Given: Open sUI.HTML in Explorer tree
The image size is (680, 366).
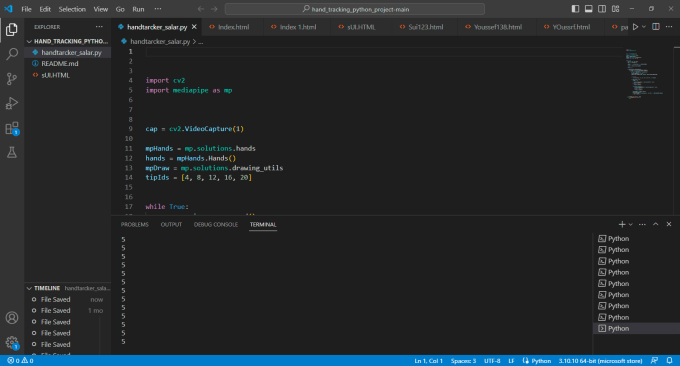Looking at the screenshot, I should click(68, 75).
